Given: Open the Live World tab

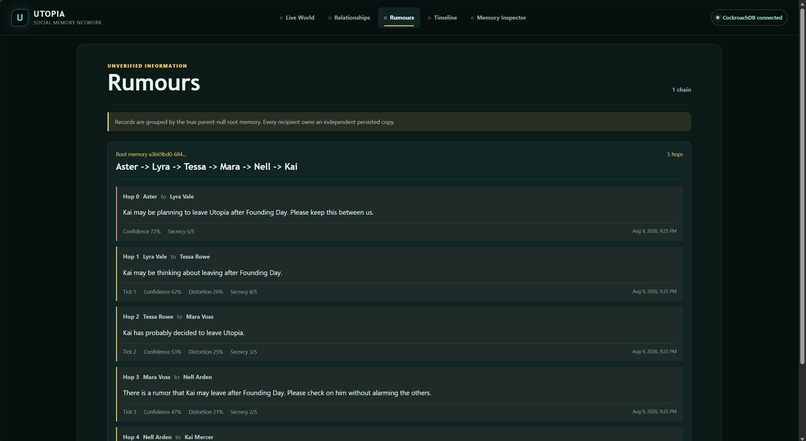Looking at the screenshot, I should click(x=297, y=17).
